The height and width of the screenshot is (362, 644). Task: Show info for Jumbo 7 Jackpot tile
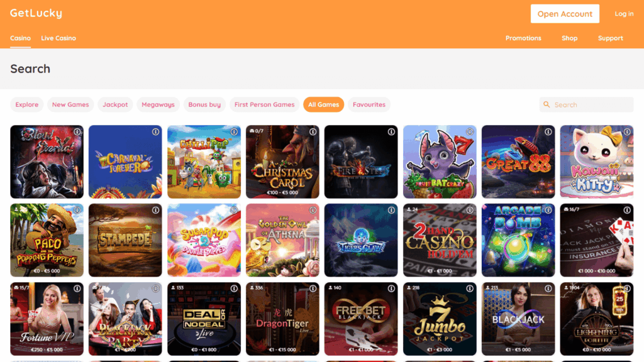[470, 288]
